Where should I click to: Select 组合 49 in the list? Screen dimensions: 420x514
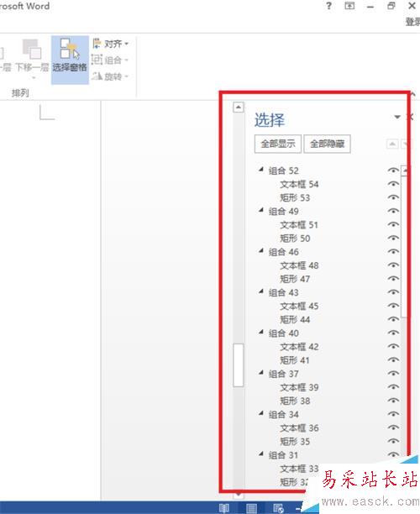283,212
